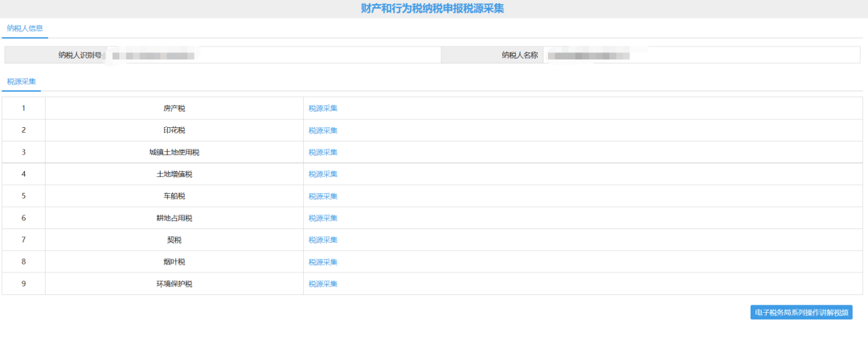This screenshot has height=349, width=868.
Task: Switch to the 纳税人信息 tab
Action: pyautogui.click(x=25, y=28)
